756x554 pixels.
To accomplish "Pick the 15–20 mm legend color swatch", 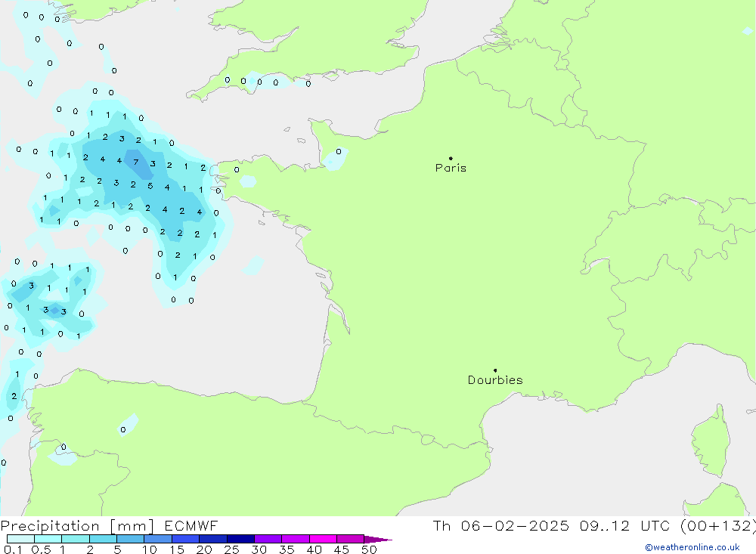I will (x=186, y=539).
